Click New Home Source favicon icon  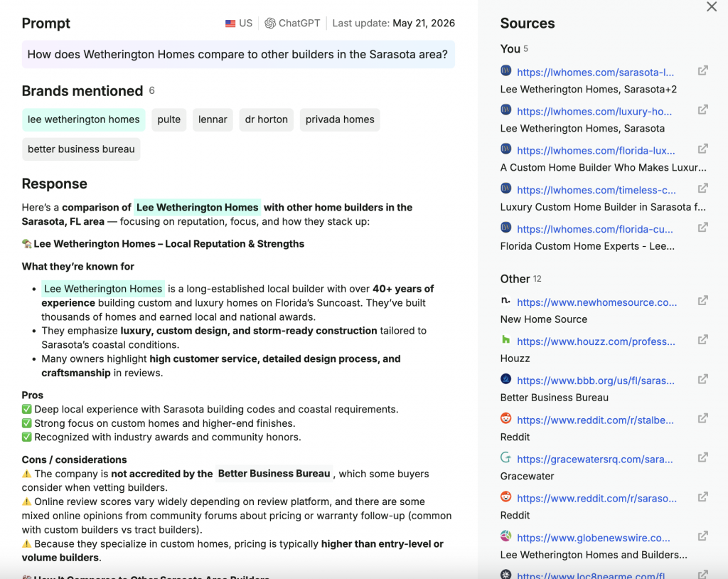pos(505,301)
